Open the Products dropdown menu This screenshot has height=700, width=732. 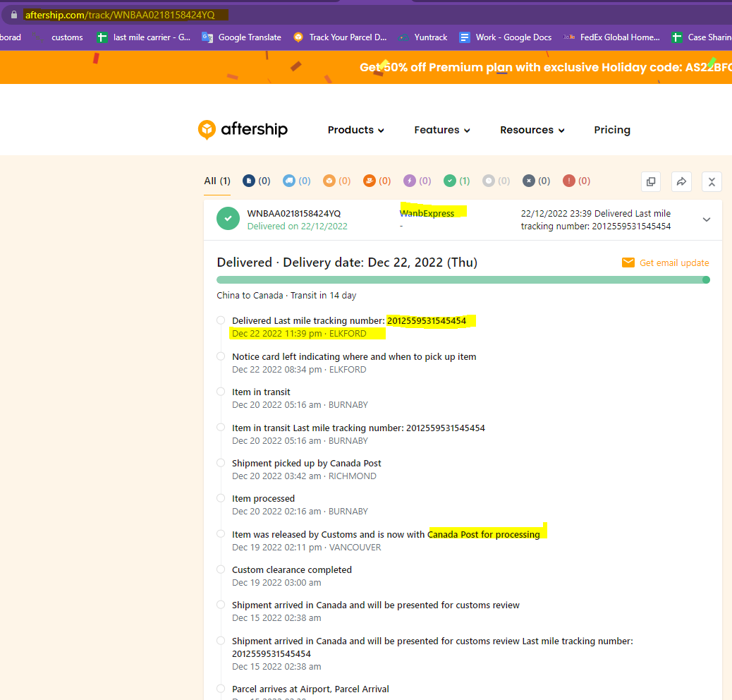[355, 130]
